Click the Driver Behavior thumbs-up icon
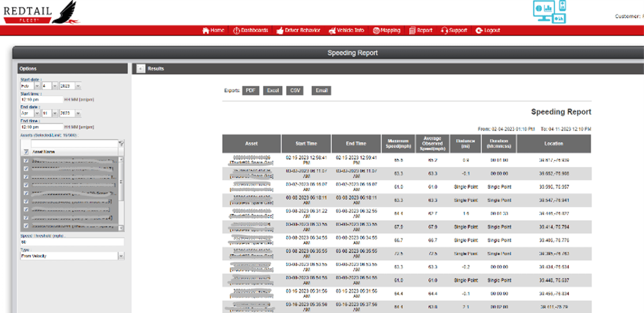Viewport: 644px width, 313px height. coord(280,31)
